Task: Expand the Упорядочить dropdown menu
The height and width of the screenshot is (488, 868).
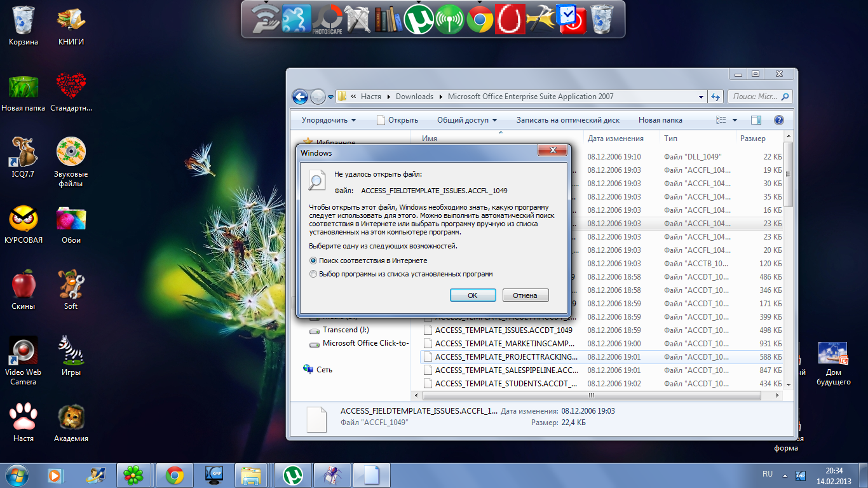Action: 329,120
